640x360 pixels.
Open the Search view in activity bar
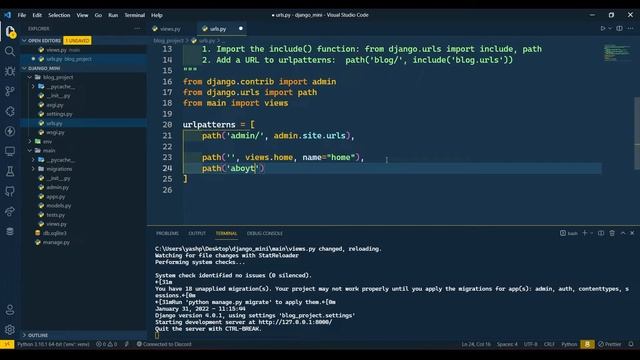pos(10,51)
